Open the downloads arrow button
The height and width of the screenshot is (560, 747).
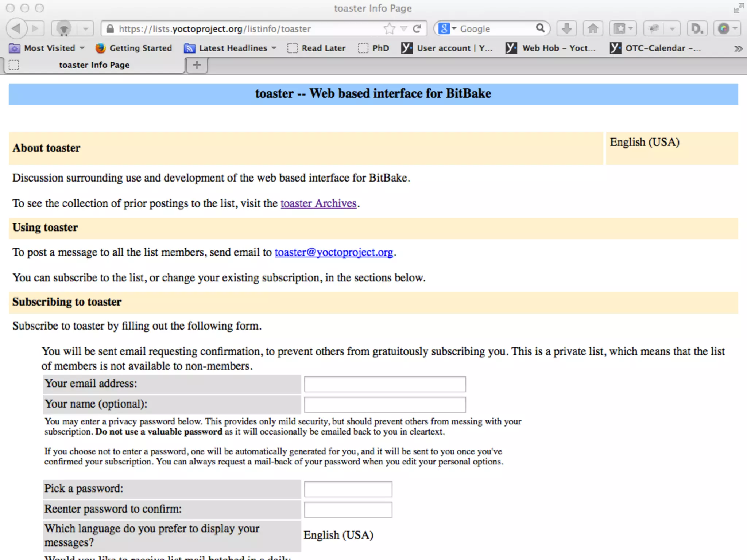pyautogui.click(x=566, y=28)
